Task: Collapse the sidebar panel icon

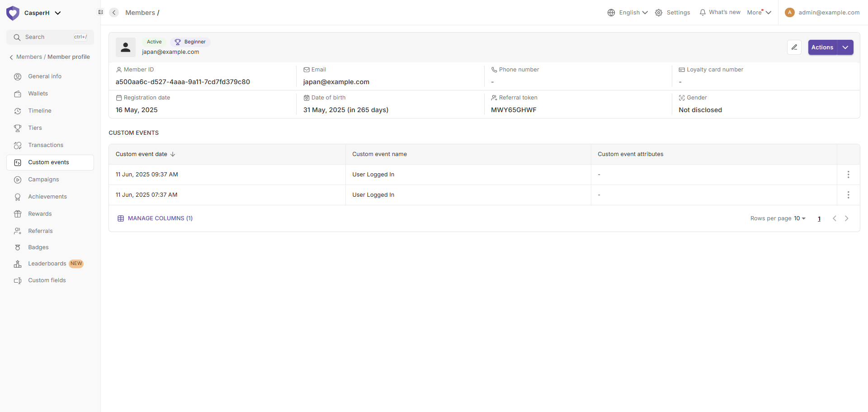Action: pos(100,12)
